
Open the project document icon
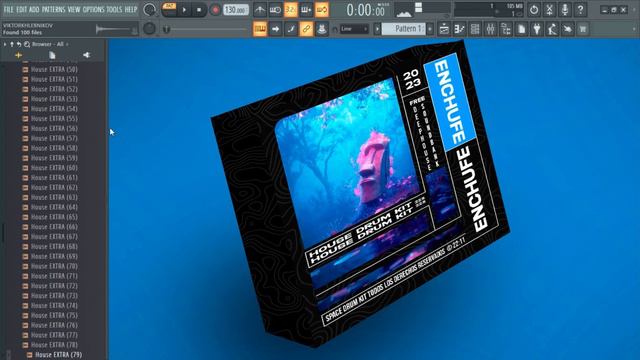522,29
